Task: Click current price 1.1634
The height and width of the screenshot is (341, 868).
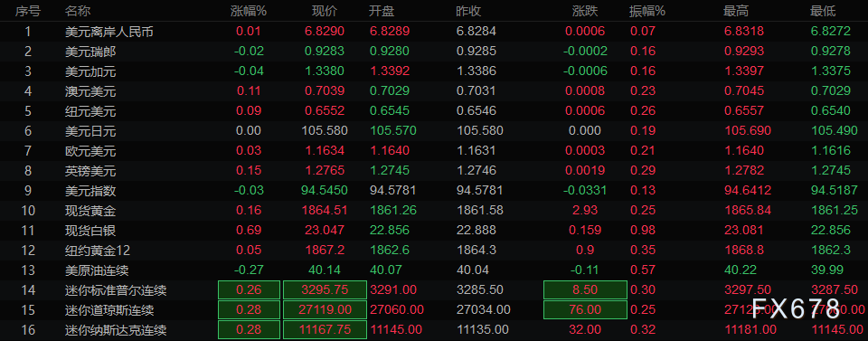Action: pyautogui.click(x=325, y=150)
